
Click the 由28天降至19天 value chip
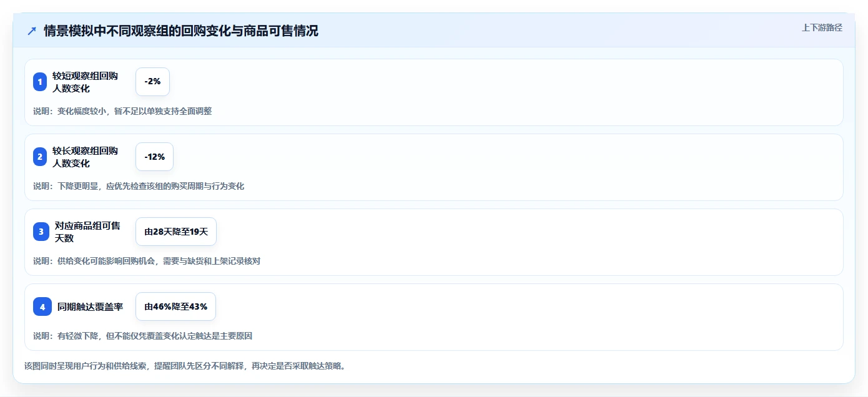[x=176, y=232]
